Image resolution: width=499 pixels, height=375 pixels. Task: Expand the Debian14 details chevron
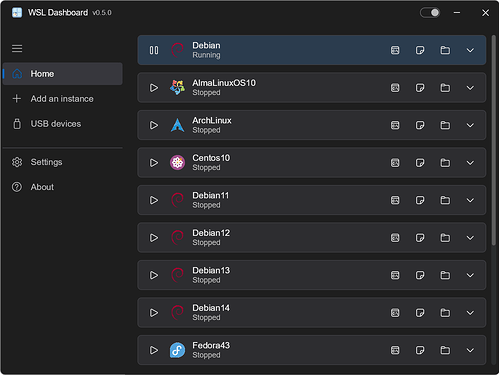pyautogui.click(x=470, y=313)
